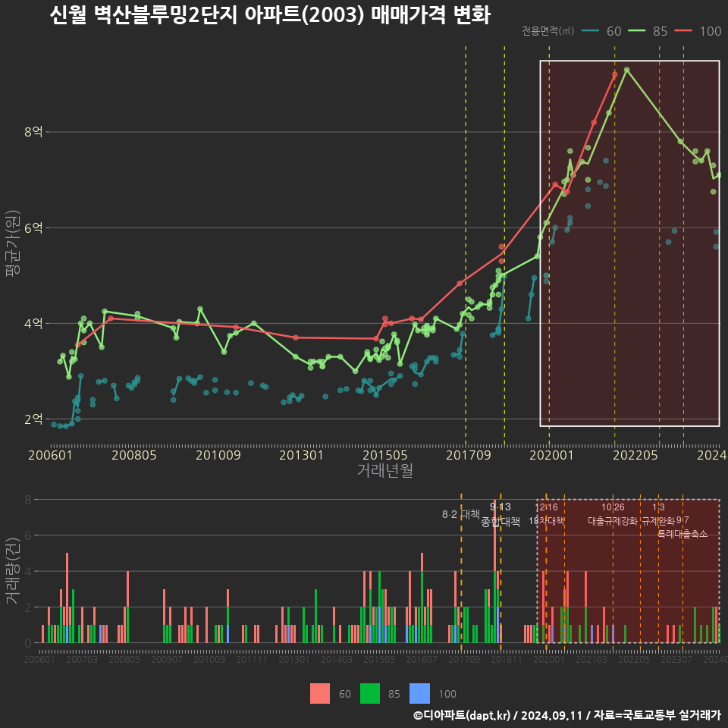Click '201301' on the price chart x-axis

pos(301,455)
